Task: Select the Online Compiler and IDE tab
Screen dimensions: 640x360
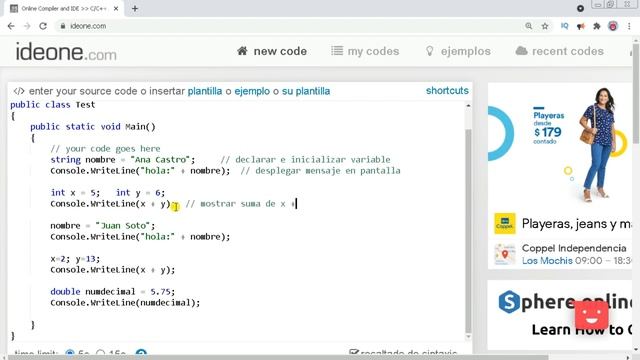Action: pyautogui.click(x=63, y=9)
